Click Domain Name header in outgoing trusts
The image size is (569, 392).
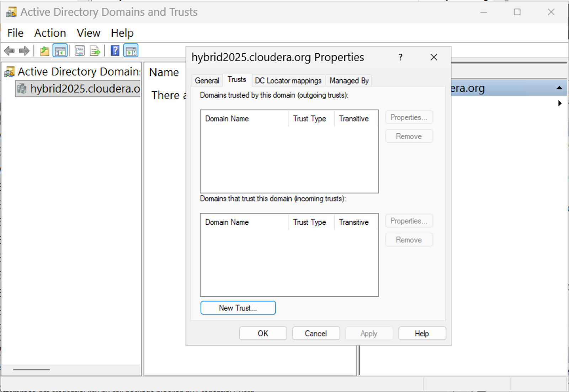click(245, 119)
